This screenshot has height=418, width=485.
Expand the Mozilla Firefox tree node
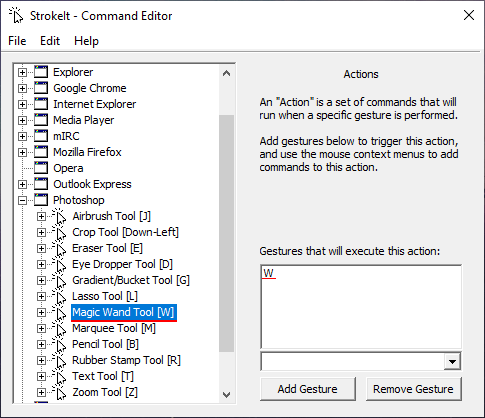tap(22, 152)
